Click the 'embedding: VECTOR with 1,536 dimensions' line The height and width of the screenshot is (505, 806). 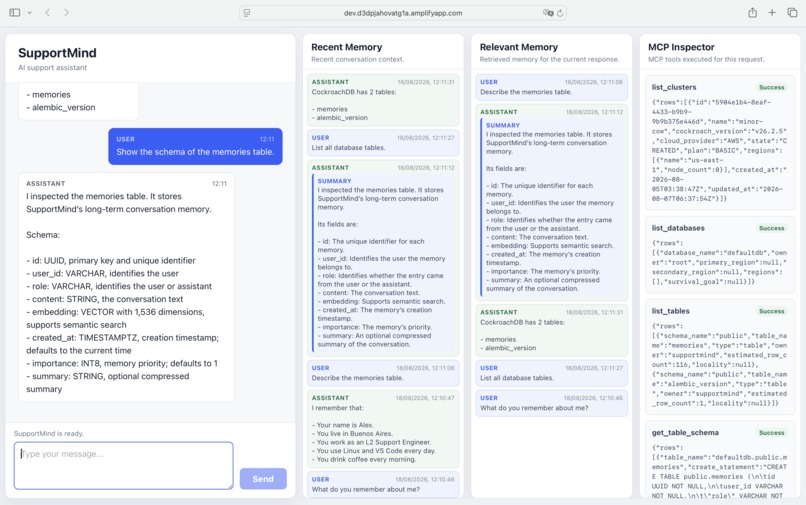116,318
